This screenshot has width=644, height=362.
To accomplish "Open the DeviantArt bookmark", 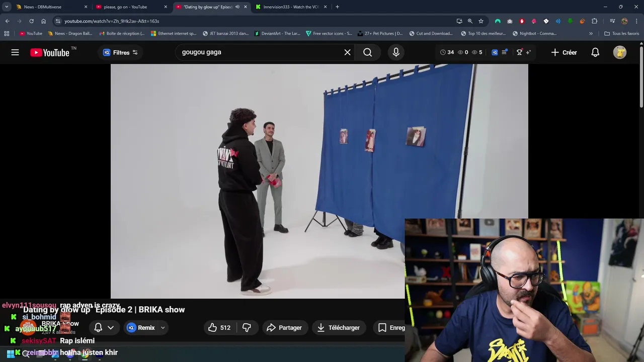I will (277, 34).
